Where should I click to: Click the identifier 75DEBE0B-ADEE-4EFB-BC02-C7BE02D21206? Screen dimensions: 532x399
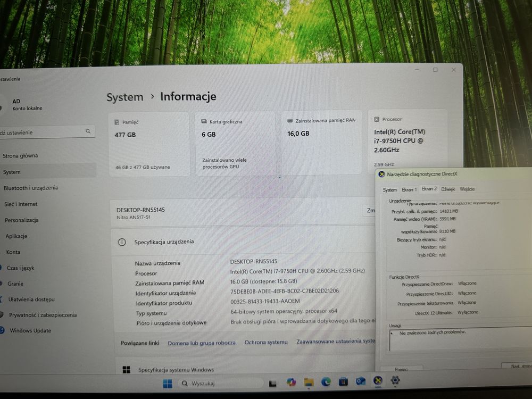(x=284, y=291)
